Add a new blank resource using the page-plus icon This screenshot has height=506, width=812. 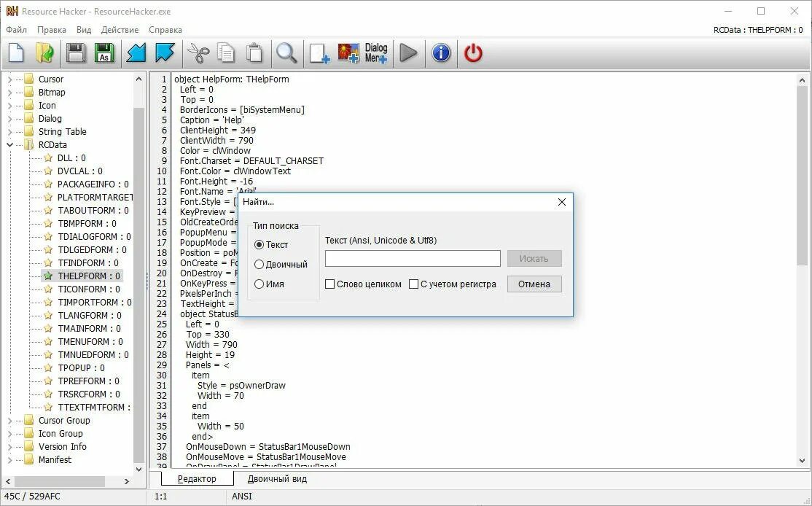click(x=319, y=52)
